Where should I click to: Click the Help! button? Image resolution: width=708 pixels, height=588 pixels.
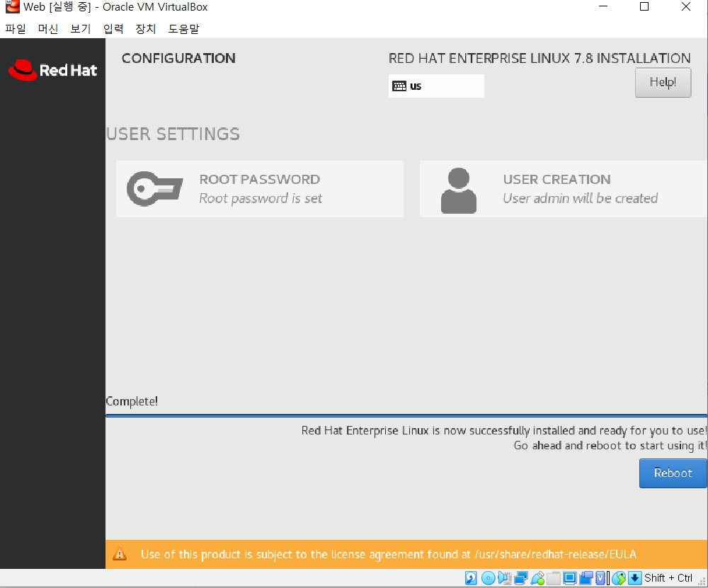[x=663, y=82]
